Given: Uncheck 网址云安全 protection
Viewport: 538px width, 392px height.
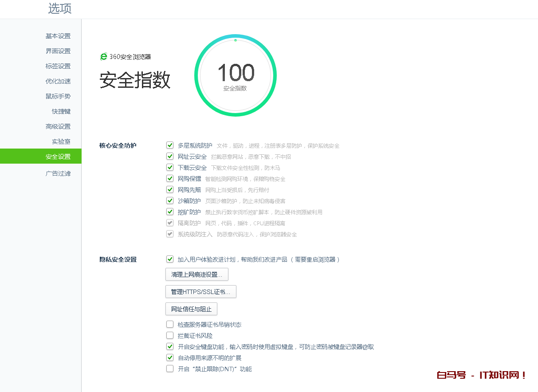Looking at the screenshot, I should (x=170, y=157).
